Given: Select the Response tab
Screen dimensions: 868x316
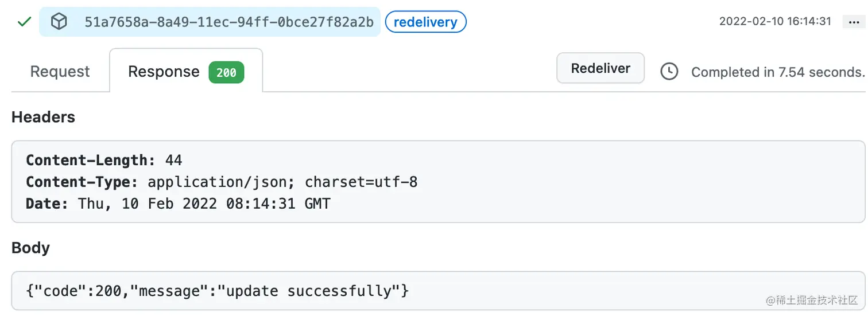Looking at the screenshot, I should pyautogui.click(x=164, y=72).
